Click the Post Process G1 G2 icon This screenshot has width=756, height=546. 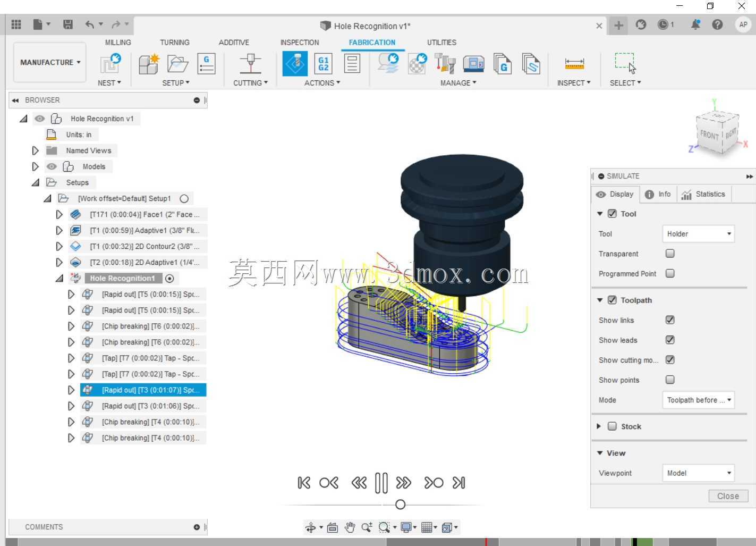[323, 63]
